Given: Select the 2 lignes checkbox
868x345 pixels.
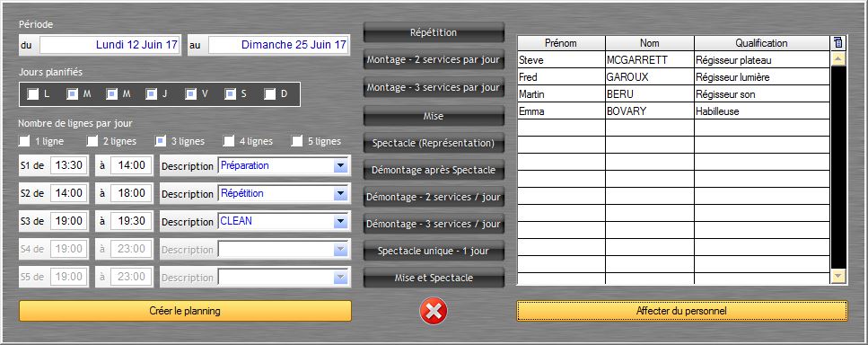Looking at the screenshot, I should (92, 141).
